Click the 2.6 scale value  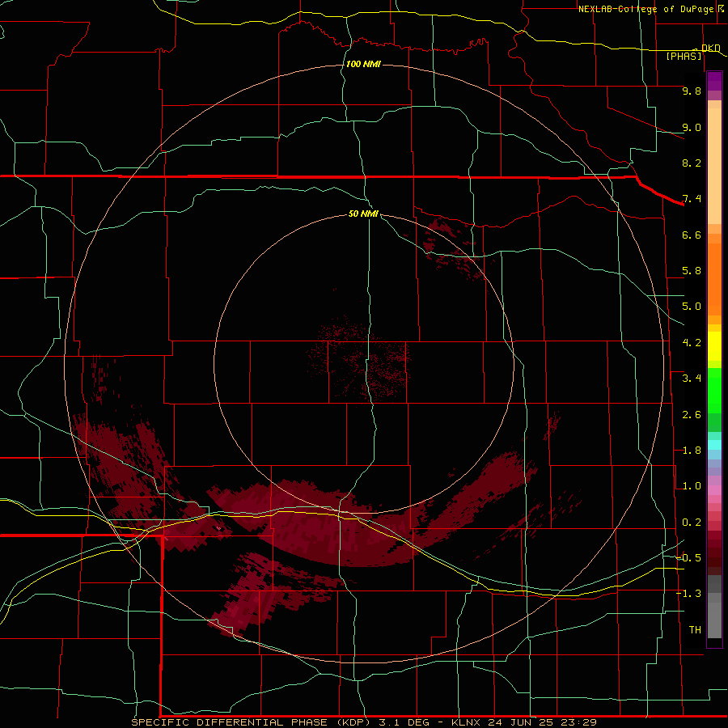692,415
